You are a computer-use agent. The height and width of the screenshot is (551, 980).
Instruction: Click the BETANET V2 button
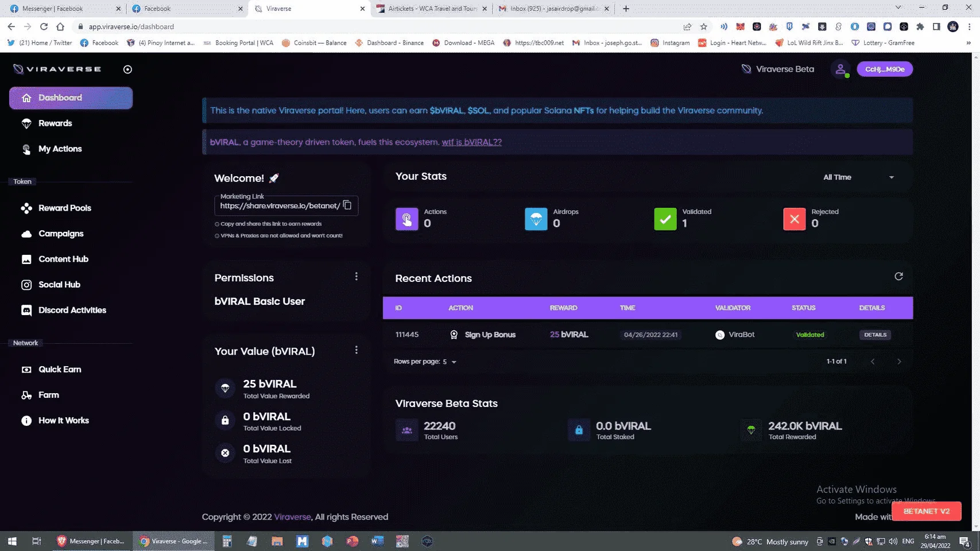click(x=926, y=511)
